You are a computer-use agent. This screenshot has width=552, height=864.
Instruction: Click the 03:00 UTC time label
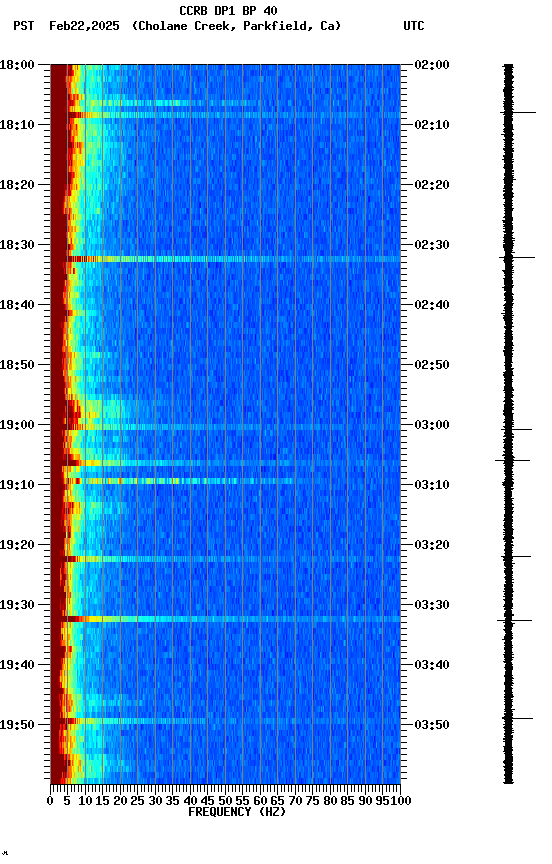point(432,425)
